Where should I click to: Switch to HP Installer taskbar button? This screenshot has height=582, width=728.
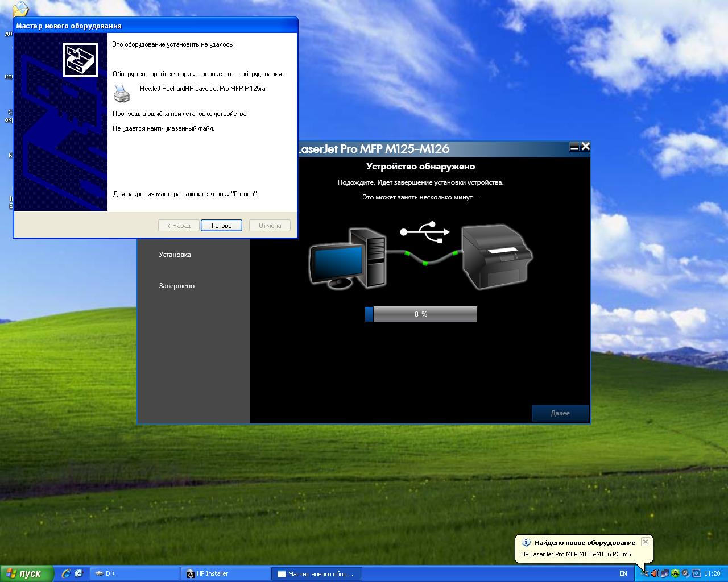pyautogui.click(x=226, y=574)
